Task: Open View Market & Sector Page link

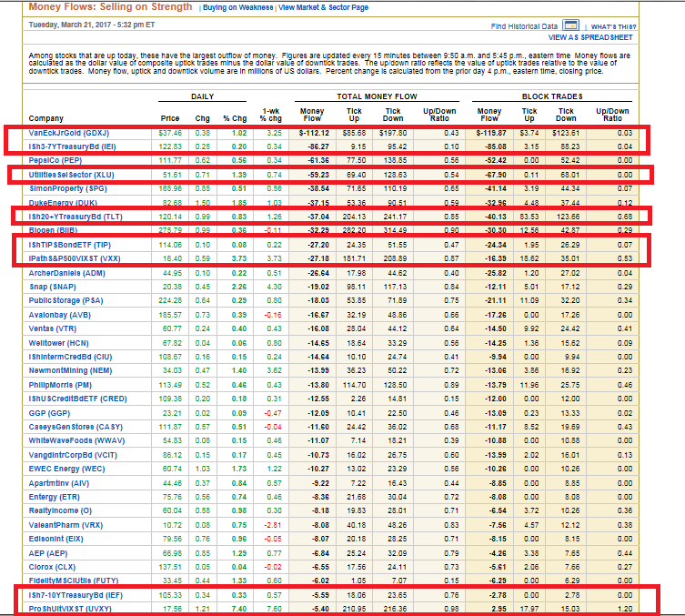Action: [x=323, y=7]
